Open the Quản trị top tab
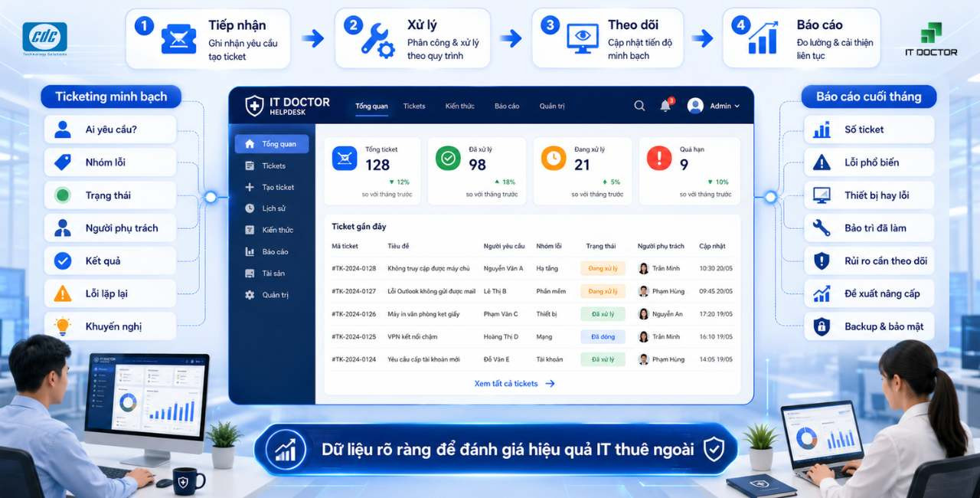This screenshot has height=498, width=980. coord(552,106)
